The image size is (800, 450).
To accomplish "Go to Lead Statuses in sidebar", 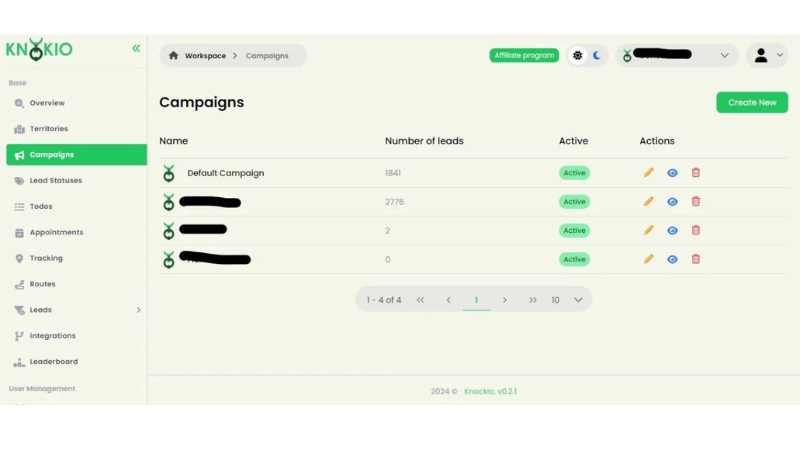I will point(55,181).
